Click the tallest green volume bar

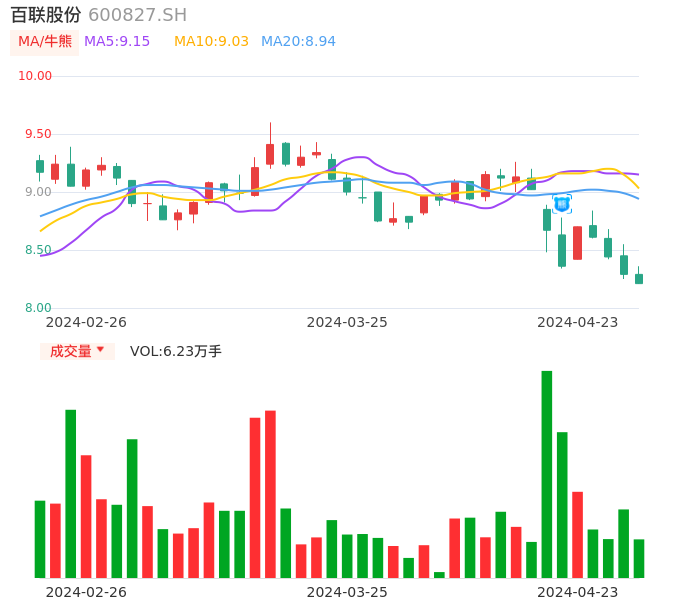pyautogui.click(x=547, y=474)
